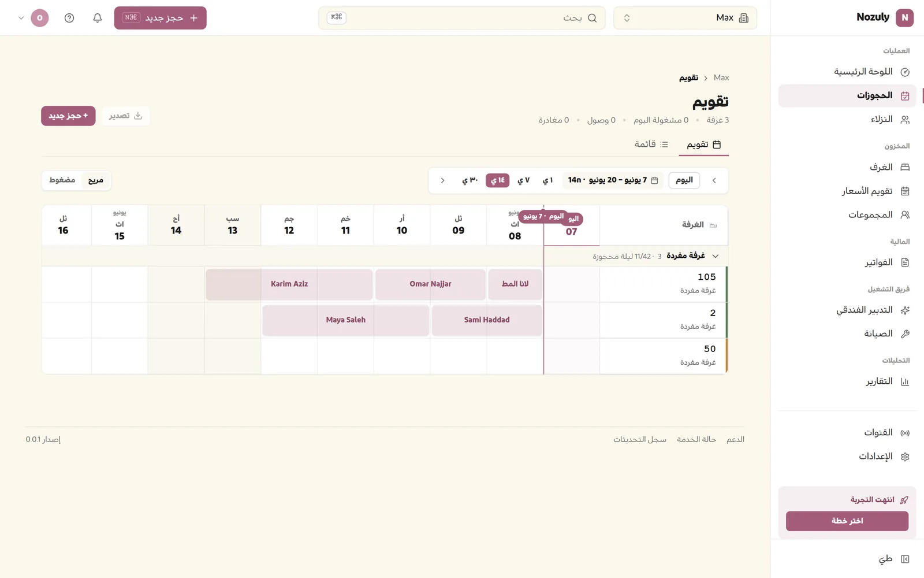Switch to ٧ ي day range
924x578 pixels.
(524, 180)
